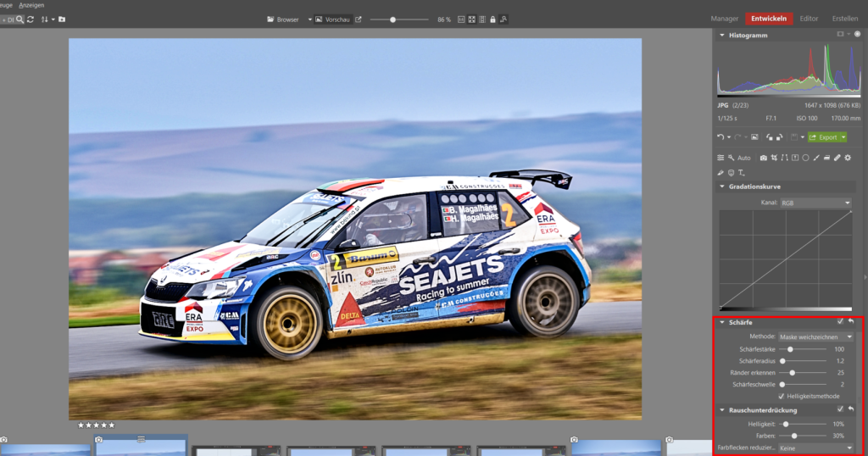Click the green Export button
The image size is (868, 456).
[823, 137]
